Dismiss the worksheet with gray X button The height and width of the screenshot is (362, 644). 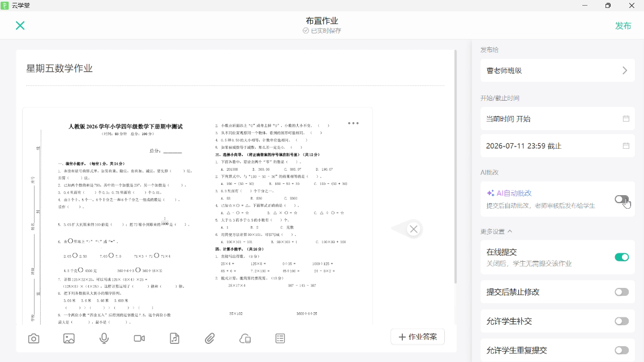(x=414, y=229)
